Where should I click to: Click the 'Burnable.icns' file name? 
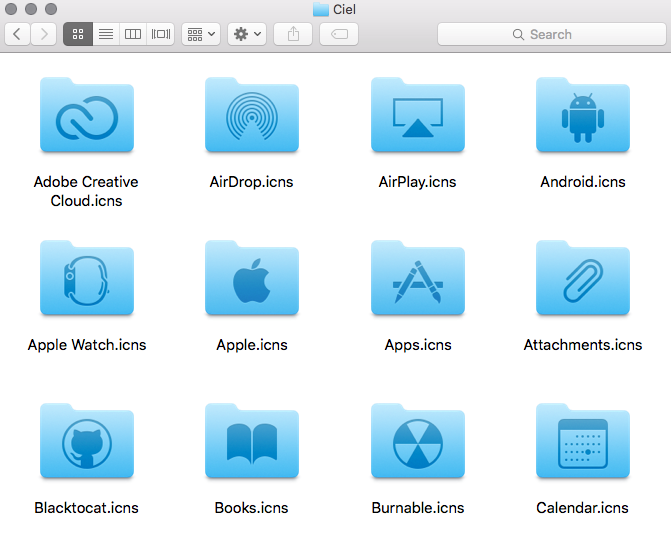pos(418,508)
